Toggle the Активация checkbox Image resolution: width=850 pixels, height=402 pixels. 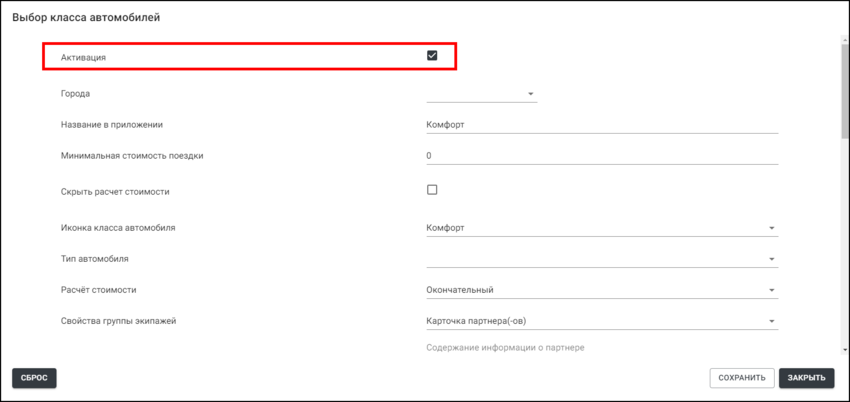coord(432,56)
